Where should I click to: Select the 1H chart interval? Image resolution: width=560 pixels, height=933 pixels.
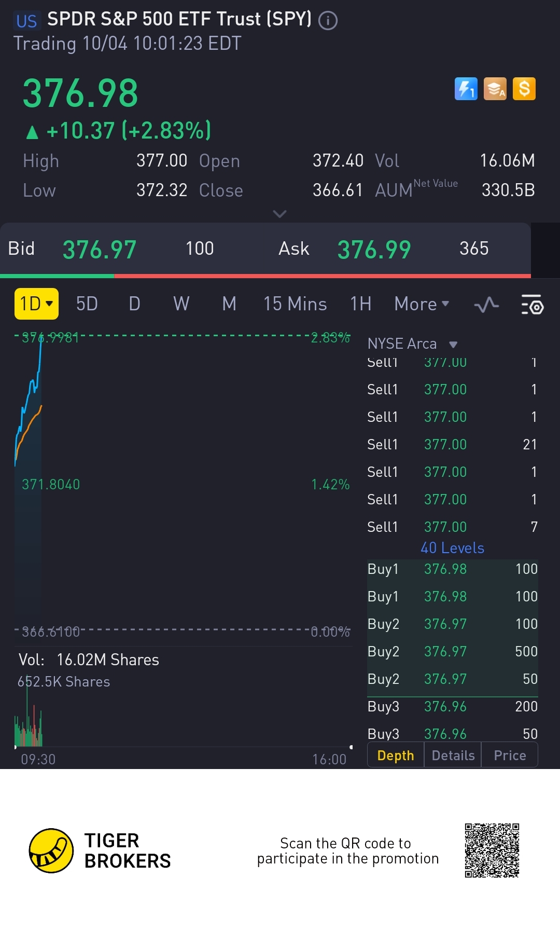pos(360,304)
